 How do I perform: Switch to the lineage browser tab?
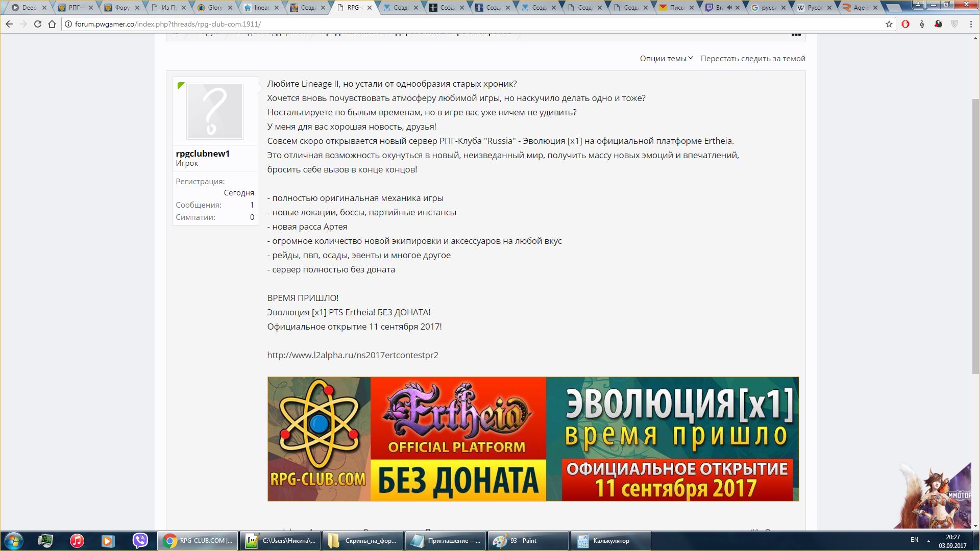pyautogui.click(x=261, y=8)
